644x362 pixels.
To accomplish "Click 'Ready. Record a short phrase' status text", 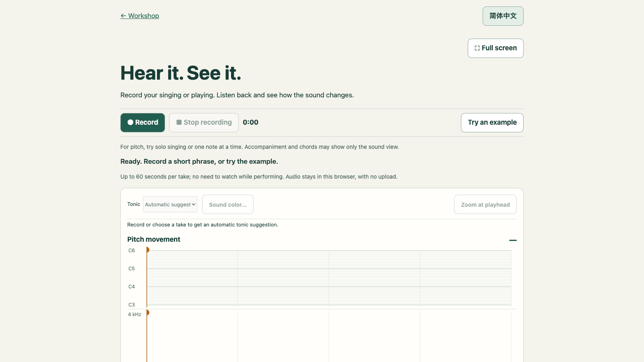I will (x=199, y=161).
